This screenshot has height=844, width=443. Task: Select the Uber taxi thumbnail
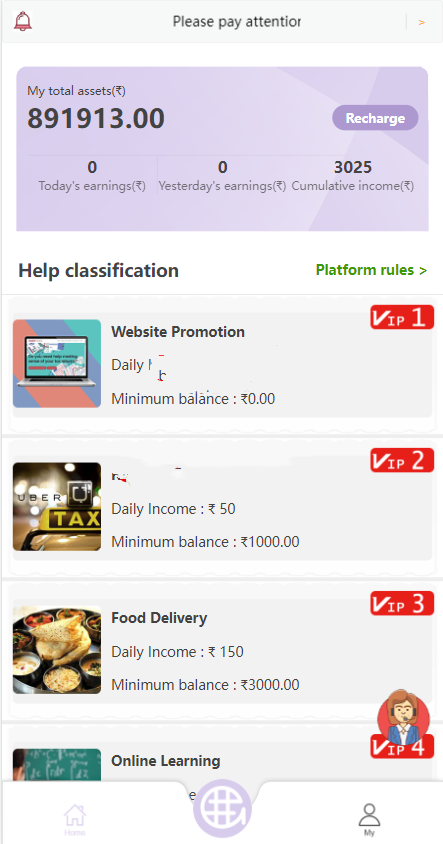(57, 507)
